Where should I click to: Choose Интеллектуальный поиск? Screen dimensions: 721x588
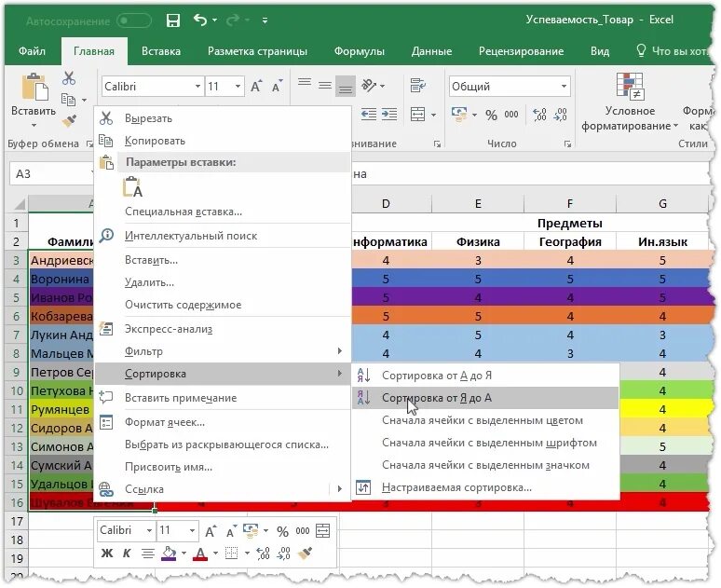(223, 236)
